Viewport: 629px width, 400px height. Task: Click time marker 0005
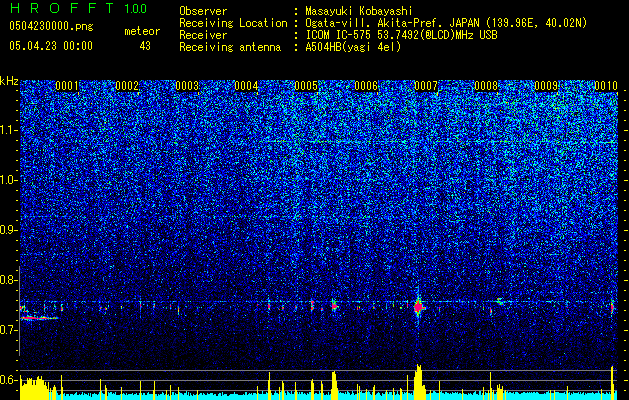[x=306, y=86]
